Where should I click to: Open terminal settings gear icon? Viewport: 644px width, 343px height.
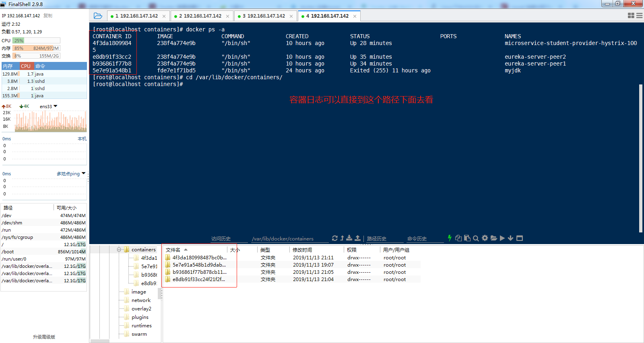point(485,238)
